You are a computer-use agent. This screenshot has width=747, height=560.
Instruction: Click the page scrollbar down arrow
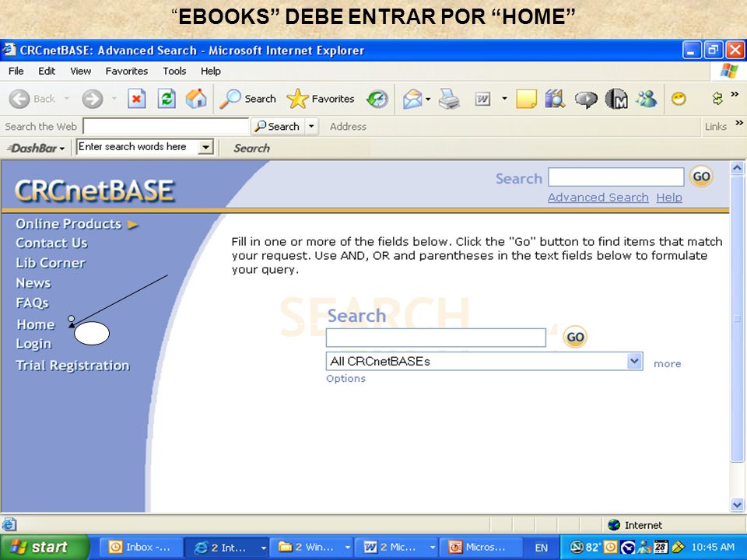pos(737,505)
